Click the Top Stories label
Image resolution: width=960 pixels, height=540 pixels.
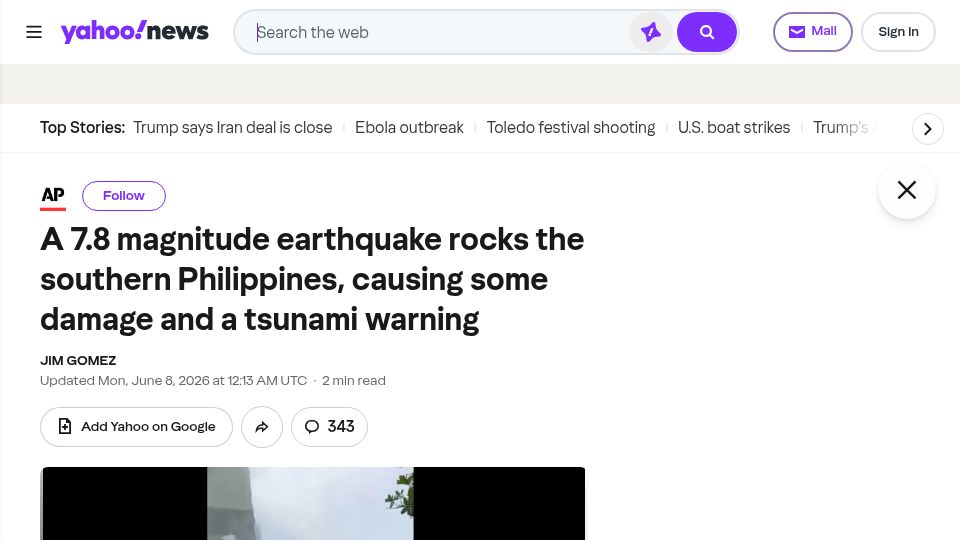tap(82, 127)
